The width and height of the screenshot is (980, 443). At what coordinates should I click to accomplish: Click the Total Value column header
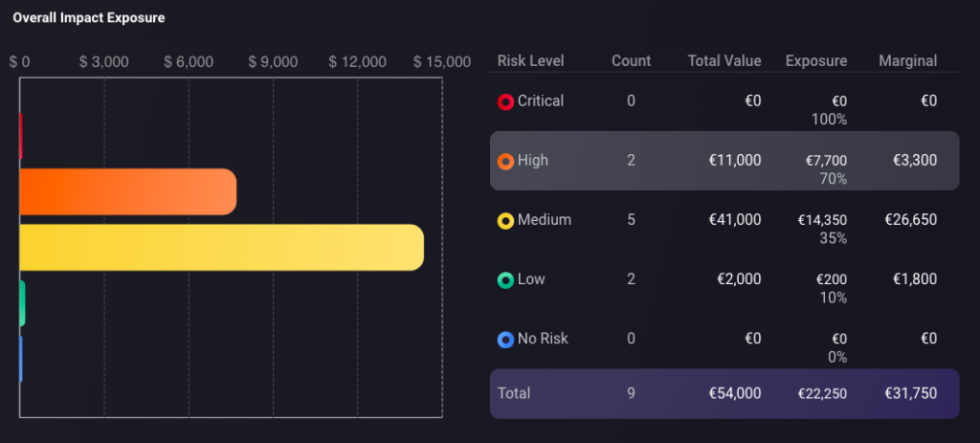(724, 60)
